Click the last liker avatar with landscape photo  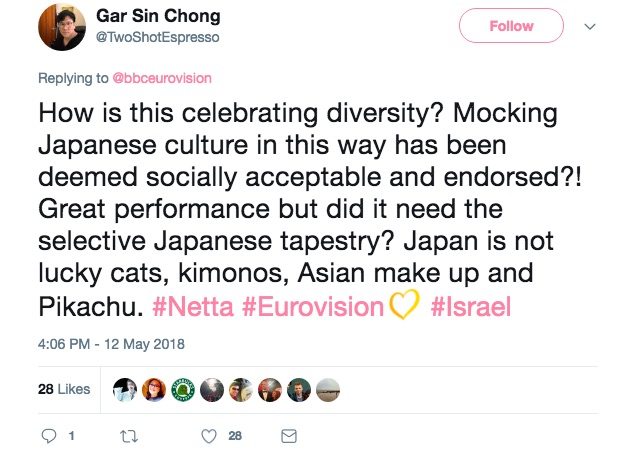pyautogui.click(x=329, y=390)
